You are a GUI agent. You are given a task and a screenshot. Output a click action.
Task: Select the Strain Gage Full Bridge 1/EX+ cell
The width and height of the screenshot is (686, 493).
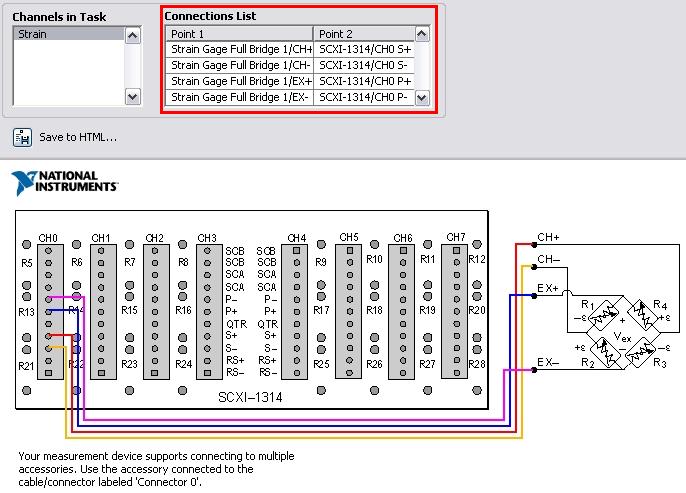click(240, 81)
